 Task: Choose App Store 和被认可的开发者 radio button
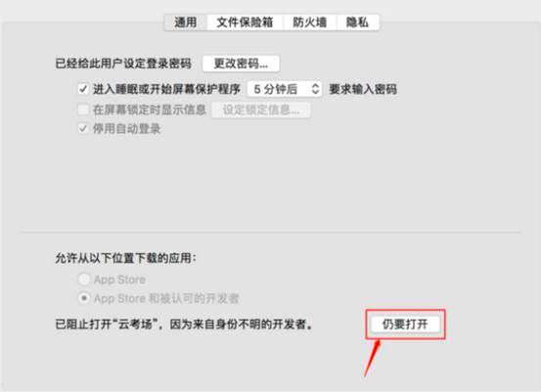point(84,298)
